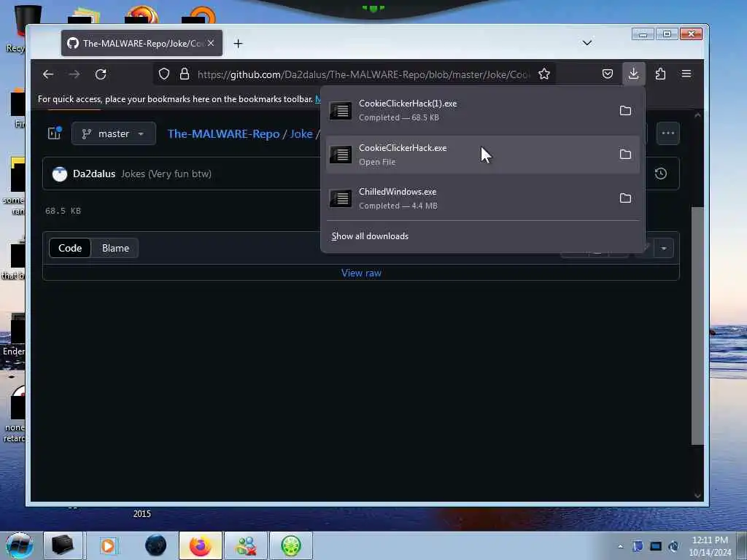Click Show all downloads
747x560 pixels.
pyautogui.click(x=370, y=236)
